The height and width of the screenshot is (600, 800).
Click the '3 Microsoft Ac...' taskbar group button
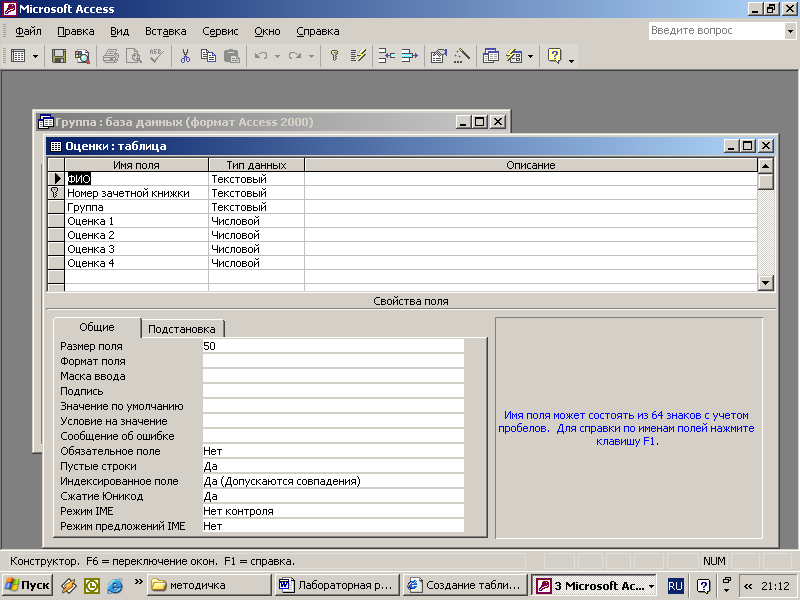[594, 585]
